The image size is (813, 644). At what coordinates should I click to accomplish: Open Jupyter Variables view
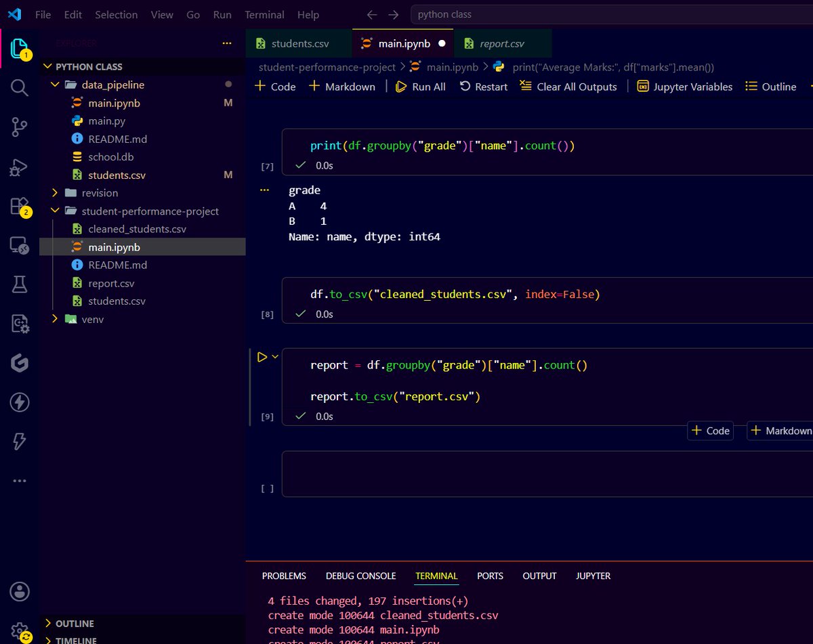[684, 87]
